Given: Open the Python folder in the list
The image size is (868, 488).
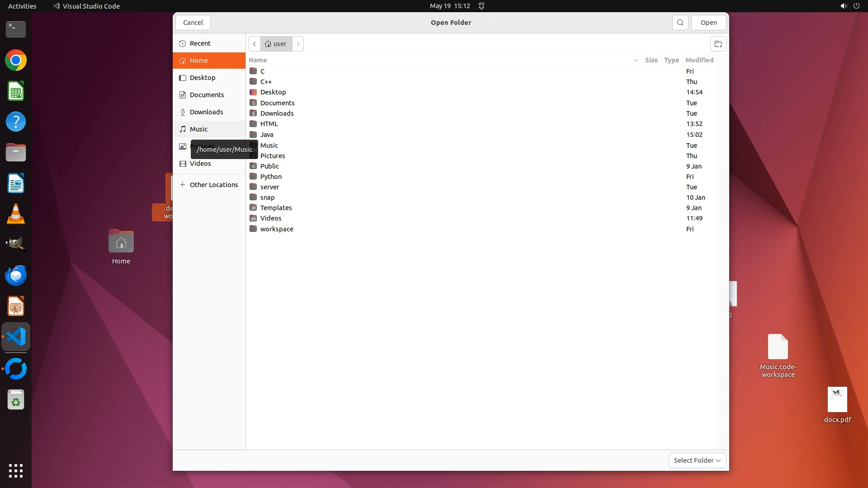Looking at the screenshot, I should point(271,177).
